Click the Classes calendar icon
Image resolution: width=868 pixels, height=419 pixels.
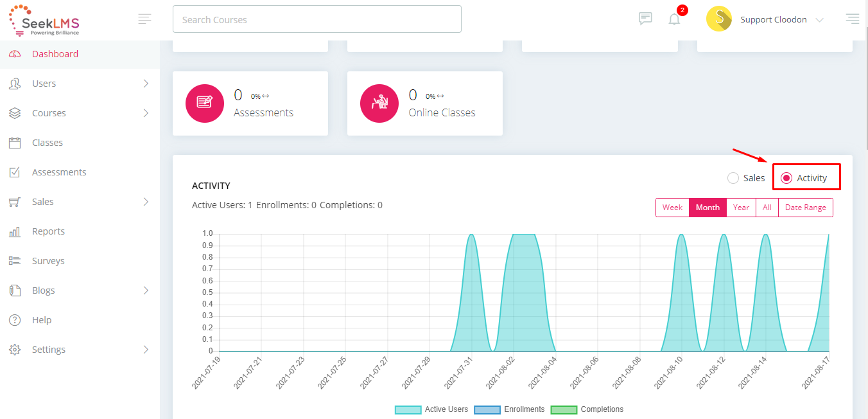click(15, 143)
